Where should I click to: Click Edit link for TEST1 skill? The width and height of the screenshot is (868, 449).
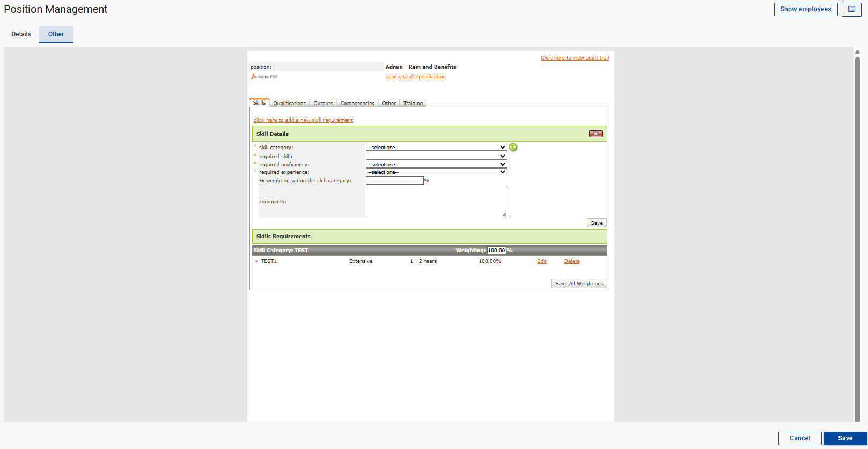pyautogui.click(x=542, y=261)
